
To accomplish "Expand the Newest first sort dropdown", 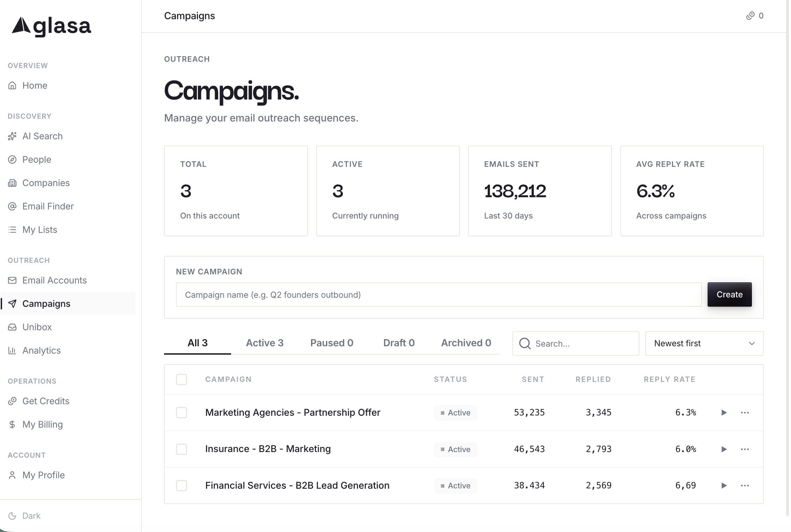I will [704, 343].
